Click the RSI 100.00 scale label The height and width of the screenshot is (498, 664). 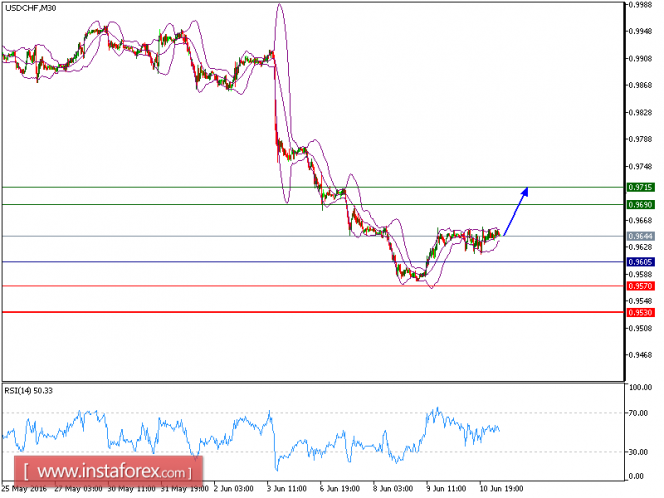click(641, 387)
